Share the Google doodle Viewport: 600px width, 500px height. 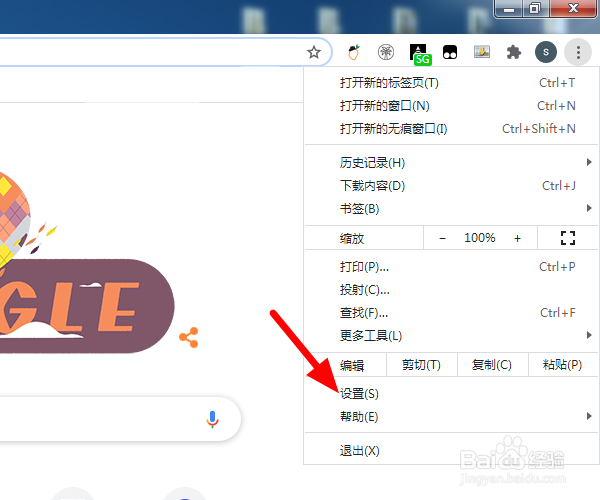point(189,337)
